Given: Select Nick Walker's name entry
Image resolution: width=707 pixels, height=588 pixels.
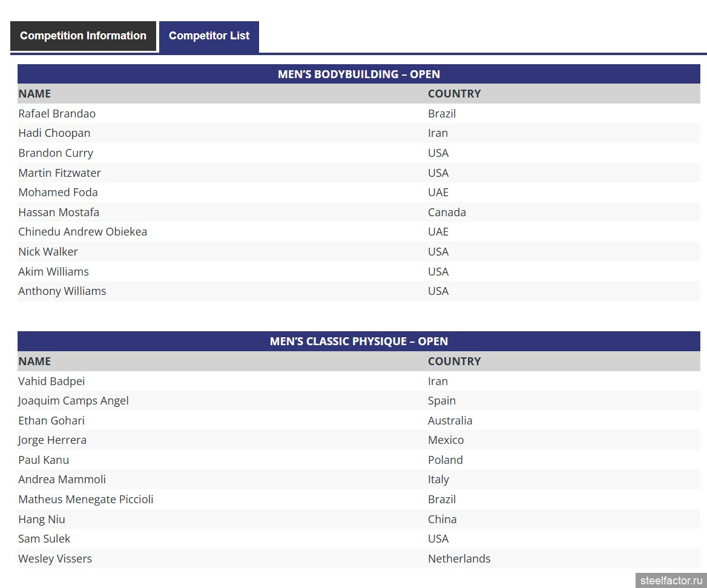Looking at the screenshot, I should pyautogui.click(x=48, y=251).
